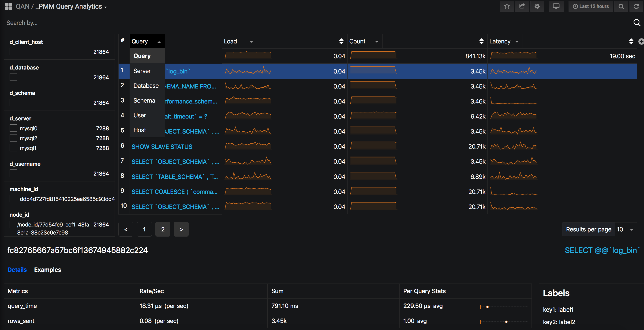Image resolution: width=644 pixels, height=330 pixels.
Task: Open the SHOW SLAVE STATUS query
Action: click(x=162, y=147)
